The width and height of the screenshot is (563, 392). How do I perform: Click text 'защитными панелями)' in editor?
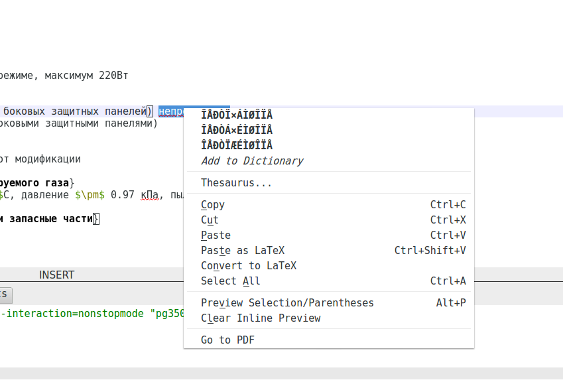coord(101,123)
